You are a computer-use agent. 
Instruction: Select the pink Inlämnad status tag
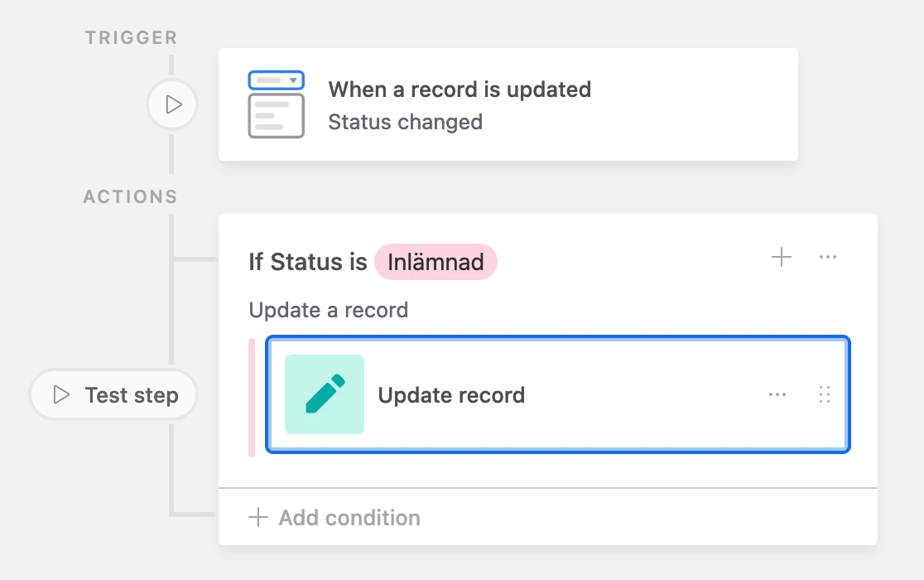click(x=436, y=262)
